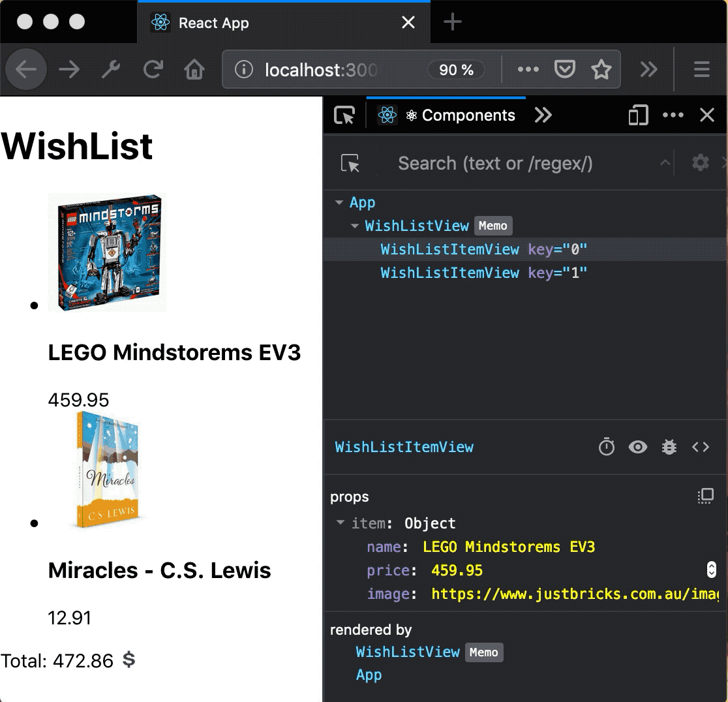
Task: Collapse the WishListView tree node
Action: click(x=355, y=226)
